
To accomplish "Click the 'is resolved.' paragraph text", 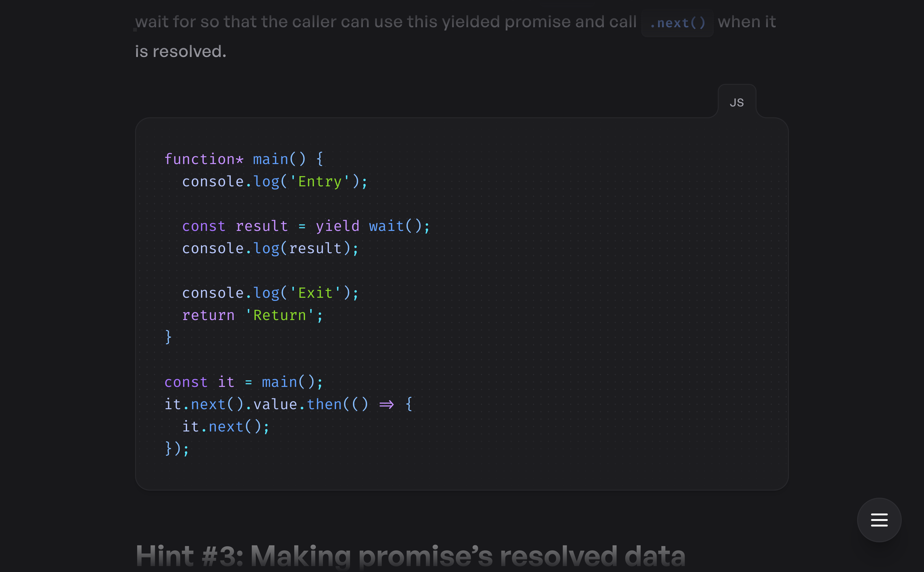I will pyautogui.click(x=181, y=51).
